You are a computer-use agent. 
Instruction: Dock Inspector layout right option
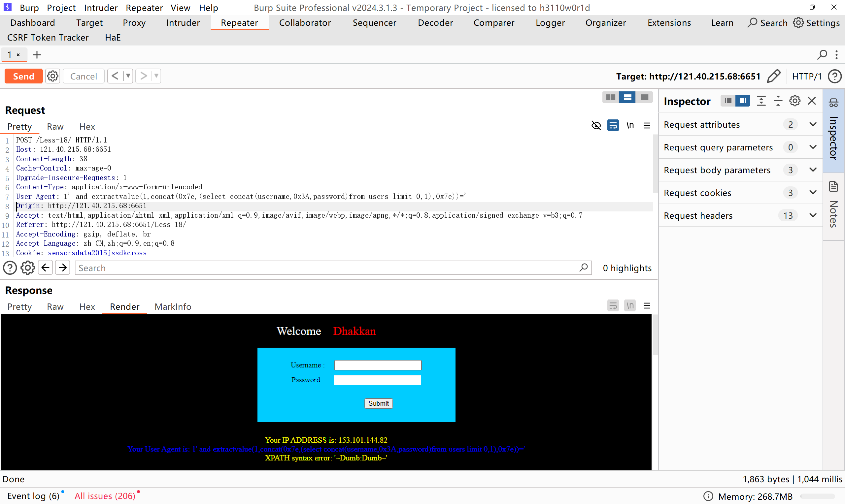[743, 101]
